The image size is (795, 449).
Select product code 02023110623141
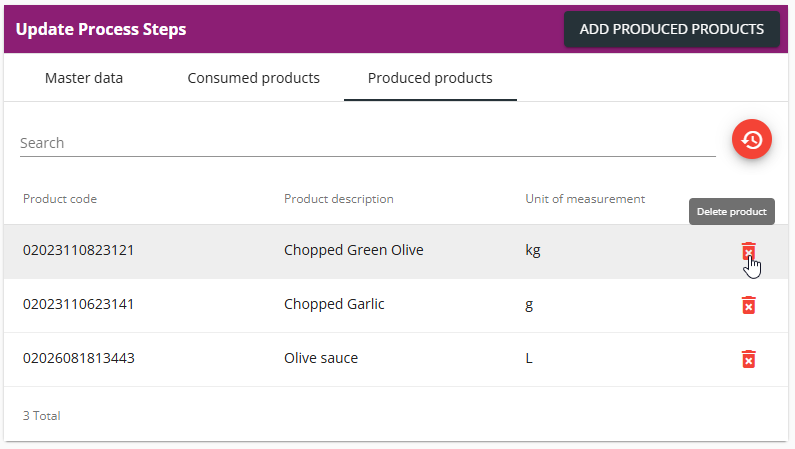click(79, 304)
